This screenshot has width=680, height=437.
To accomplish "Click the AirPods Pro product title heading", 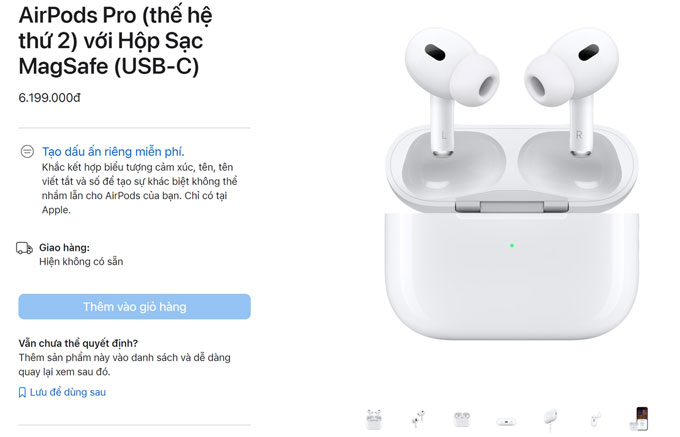I will tap(115, 41).
